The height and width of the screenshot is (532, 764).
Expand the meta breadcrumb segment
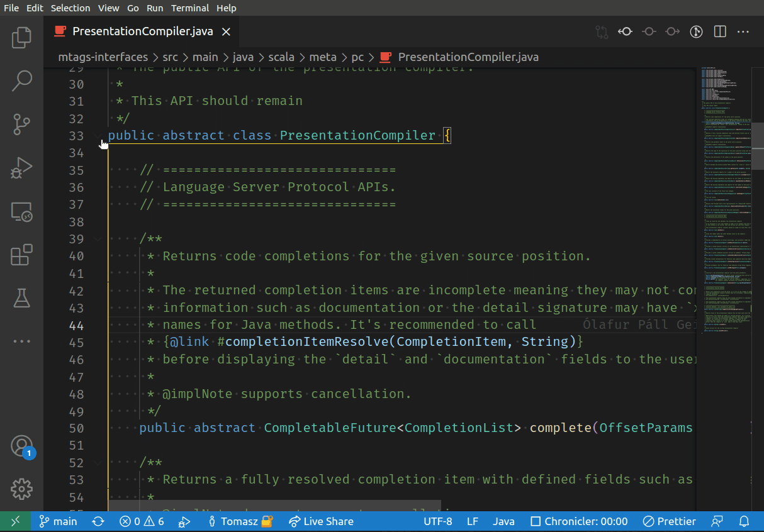coord(323,57)
